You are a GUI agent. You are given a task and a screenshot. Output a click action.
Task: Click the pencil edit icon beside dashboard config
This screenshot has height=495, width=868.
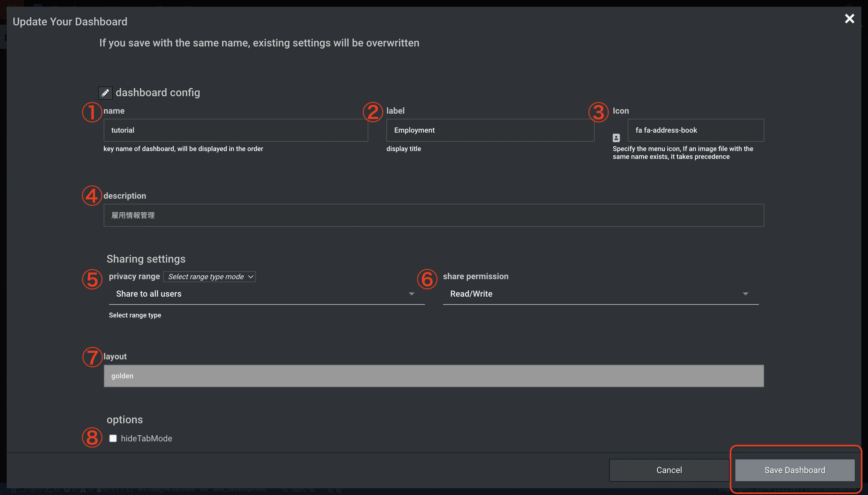pos(105,93)
